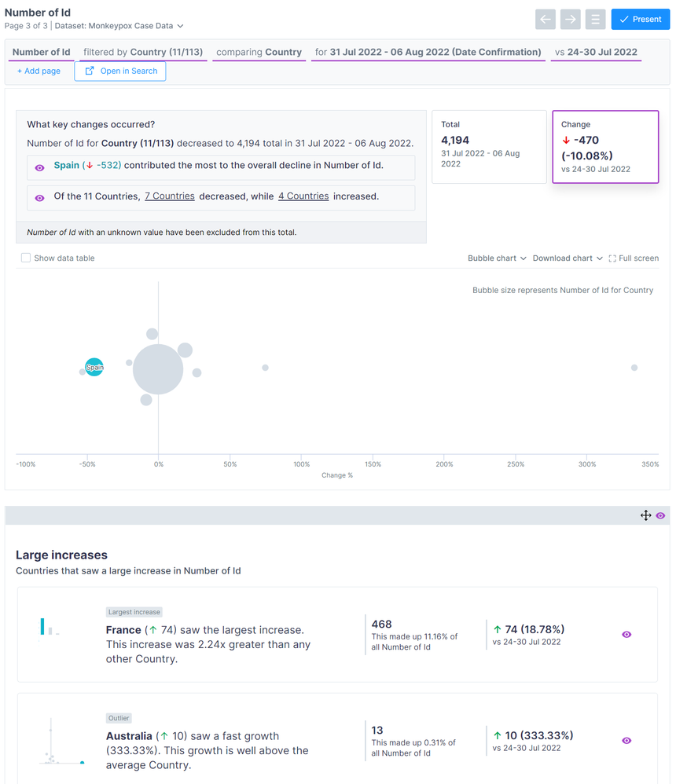Open the page list menu icon
The width and height of the screenshot is (676, 784).
tap(596, 20)
